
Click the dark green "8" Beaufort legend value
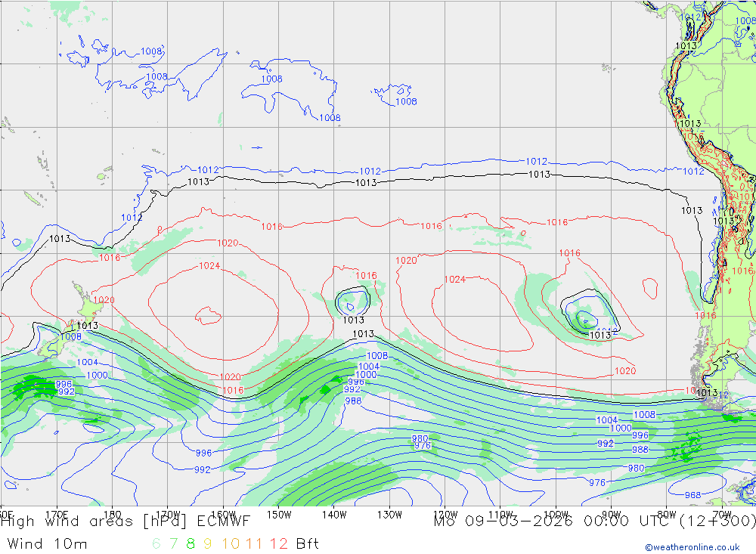click(191, 544)
